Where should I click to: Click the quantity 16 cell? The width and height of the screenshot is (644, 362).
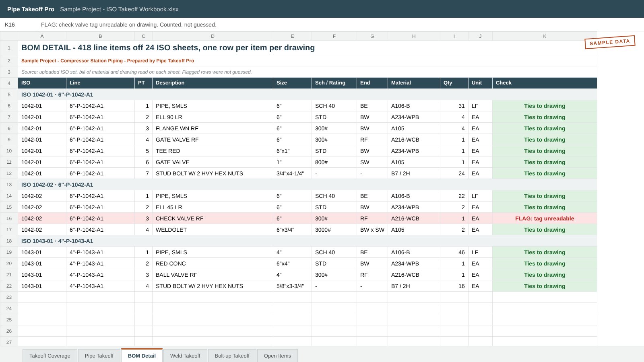click(454, 286)
